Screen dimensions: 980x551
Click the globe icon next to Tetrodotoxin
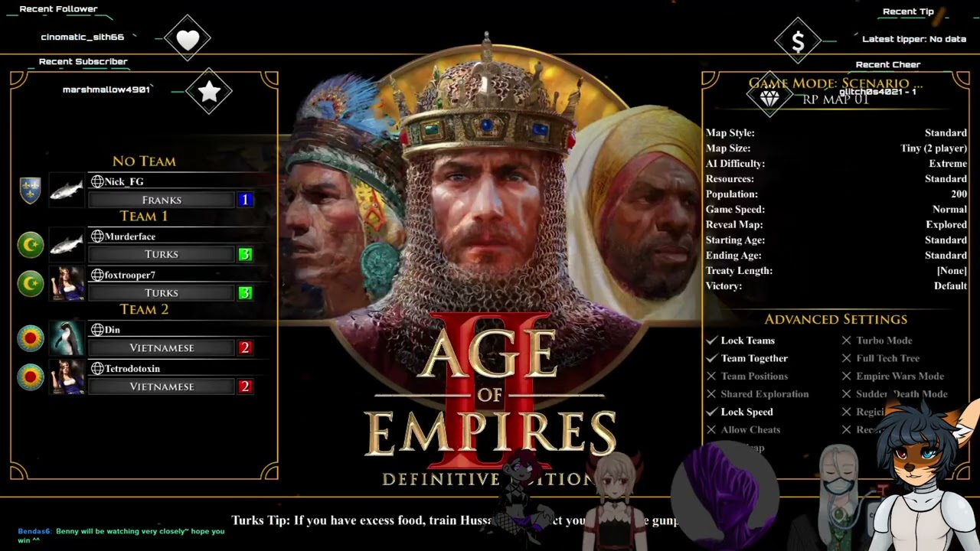coord(97,368)
